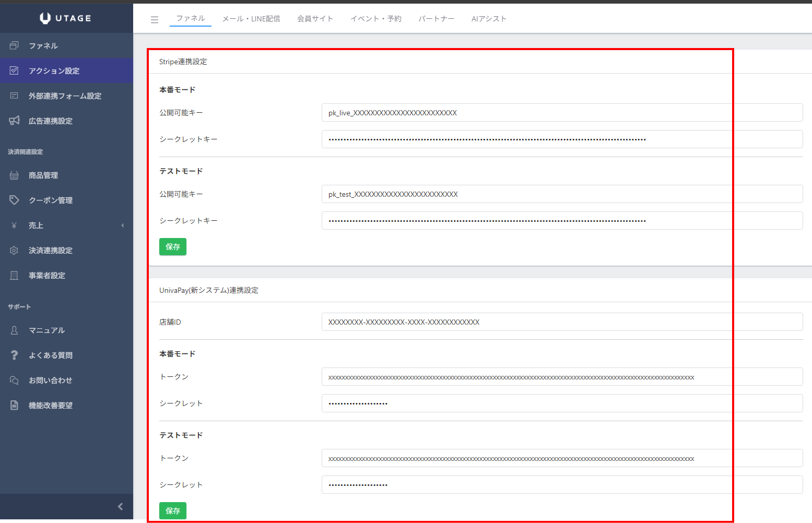Go to パートナー tab
812x523 pixels.
tap(436, 19)
